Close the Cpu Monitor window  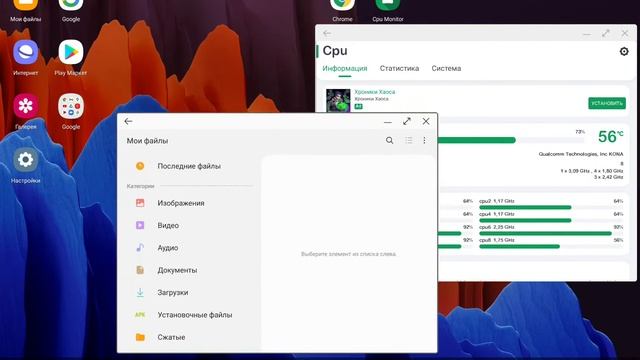click(625, 33)
